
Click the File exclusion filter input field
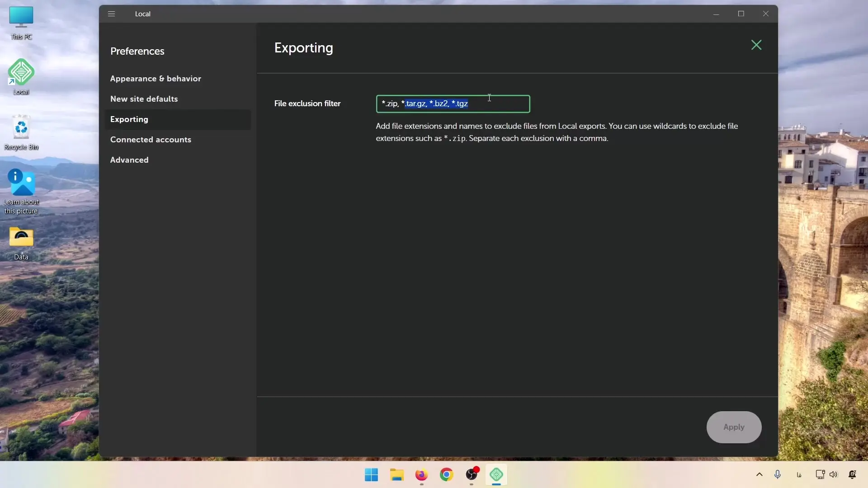[x=453, y=104]
